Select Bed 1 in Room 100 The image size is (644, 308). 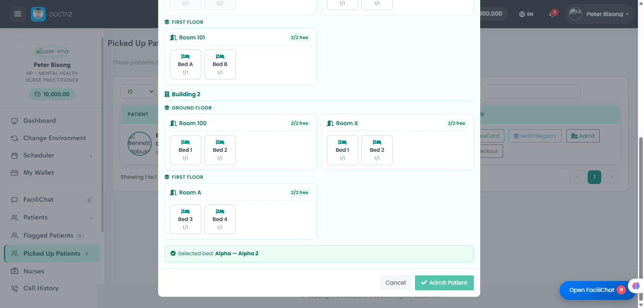point(185,150)
